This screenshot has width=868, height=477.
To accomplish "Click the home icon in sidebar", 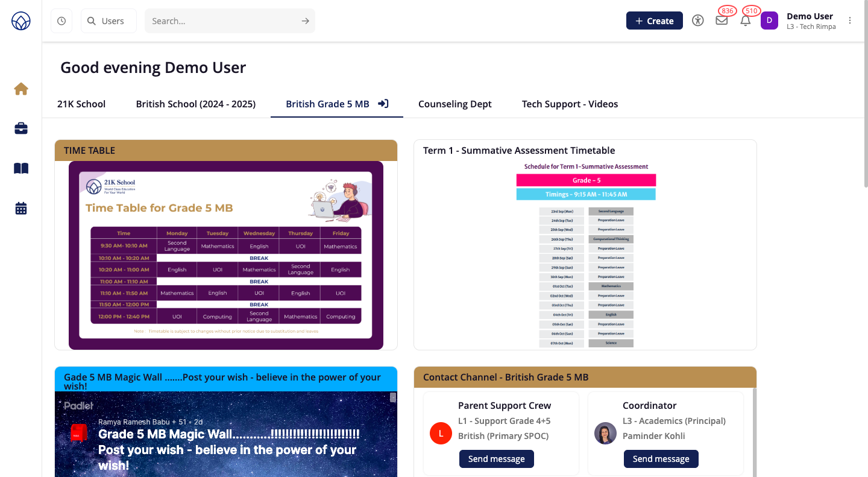I will 21,89.
